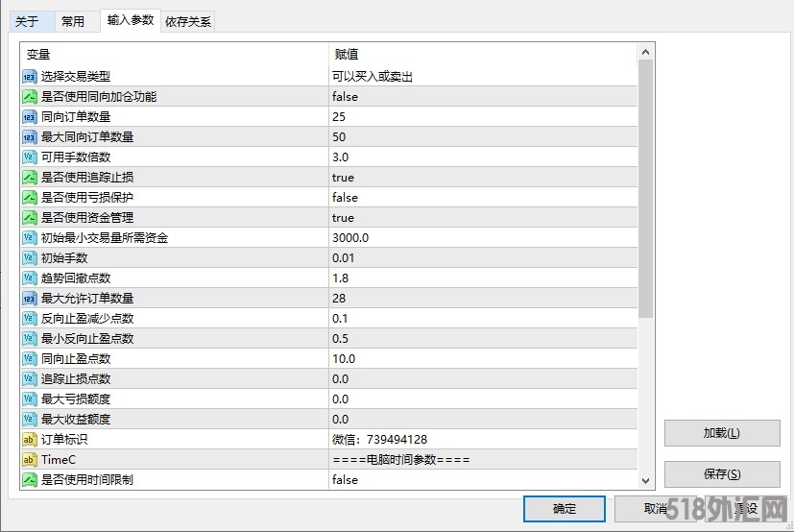Click the integer icon beside 同向订单数量
794x532 pixels.
pyautogui.click(x=30, y=117)
